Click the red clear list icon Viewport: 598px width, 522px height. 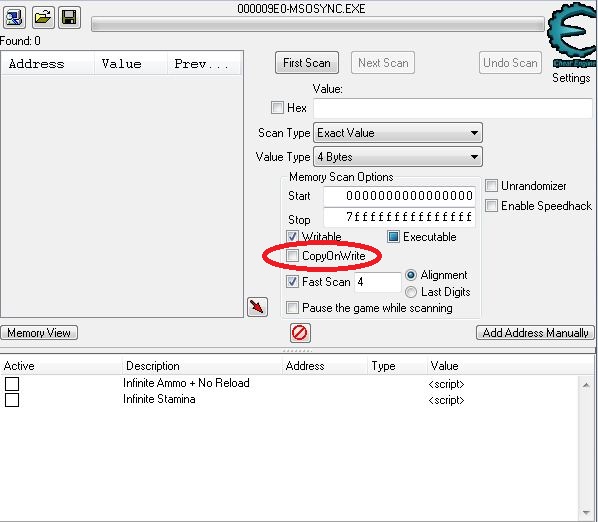pyautogui.click(x=300, y=333)
